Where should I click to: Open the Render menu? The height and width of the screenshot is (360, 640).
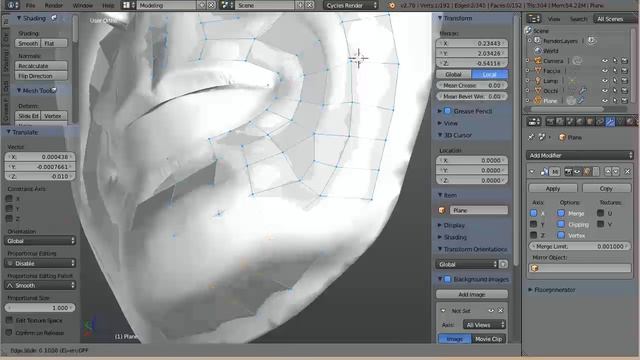[x=53, y=5]
